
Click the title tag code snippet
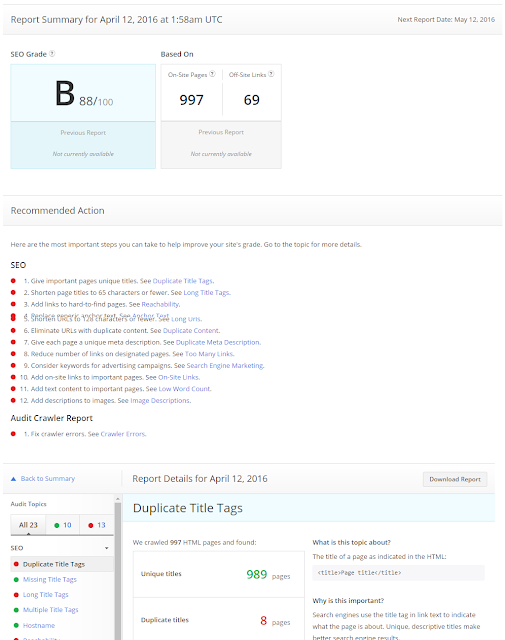tap(398, 573)
